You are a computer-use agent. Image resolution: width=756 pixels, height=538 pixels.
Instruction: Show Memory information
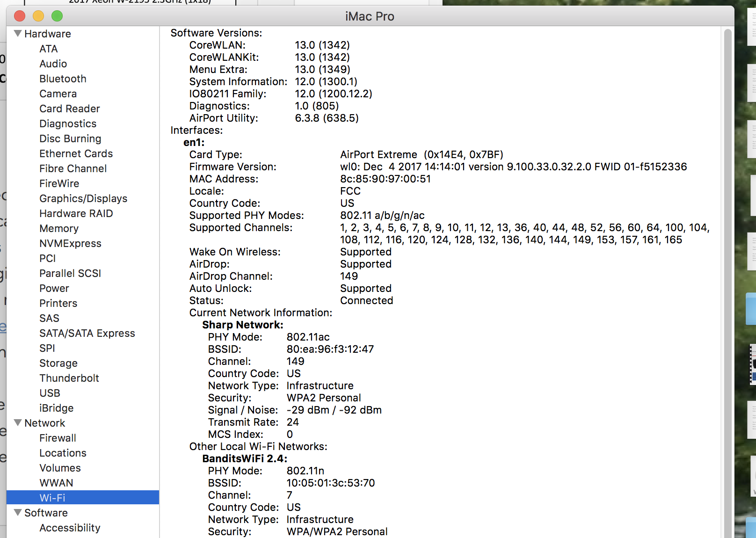click(59, 228)
